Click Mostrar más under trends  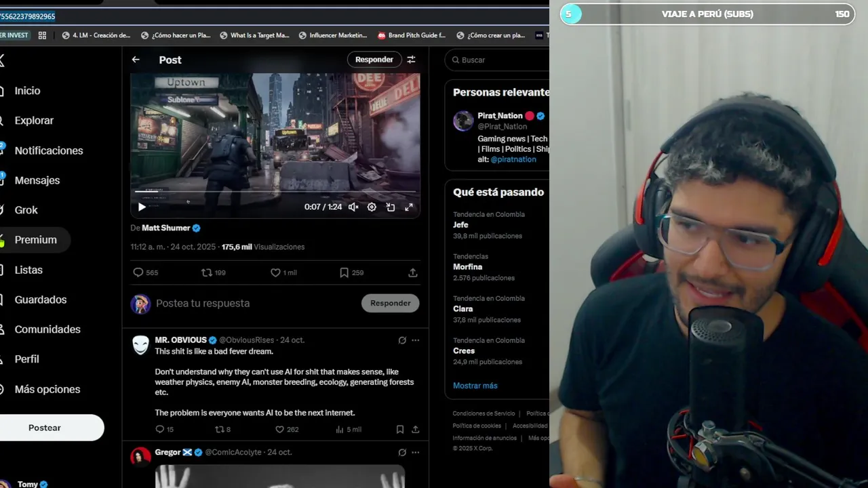(x=475, y=386)
